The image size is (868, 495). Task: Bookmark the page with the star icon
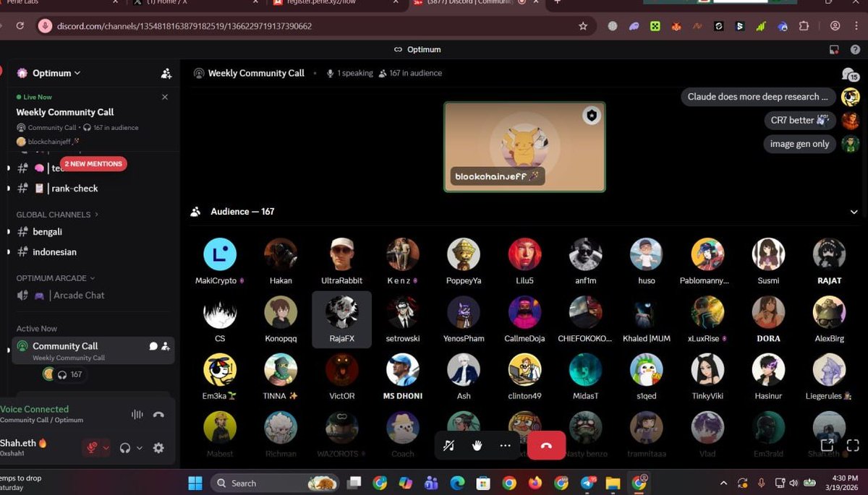pos(583,26)
